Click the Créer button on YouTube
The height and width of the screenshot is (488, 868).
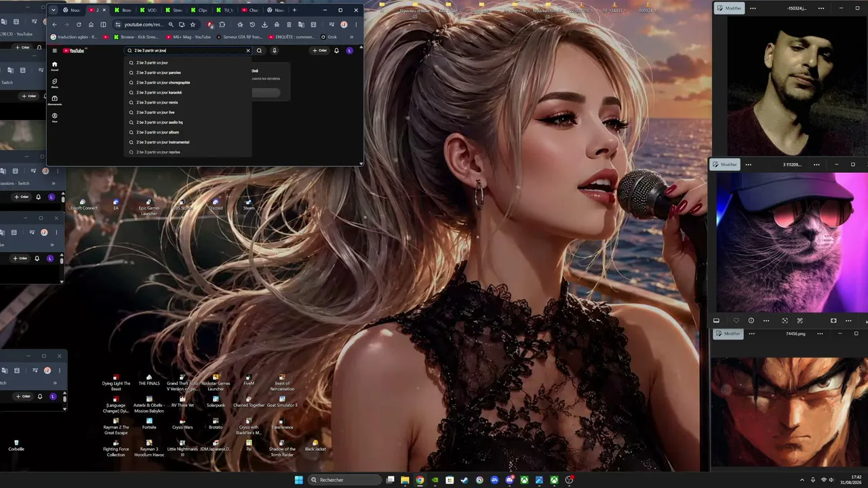pos(319,51)
